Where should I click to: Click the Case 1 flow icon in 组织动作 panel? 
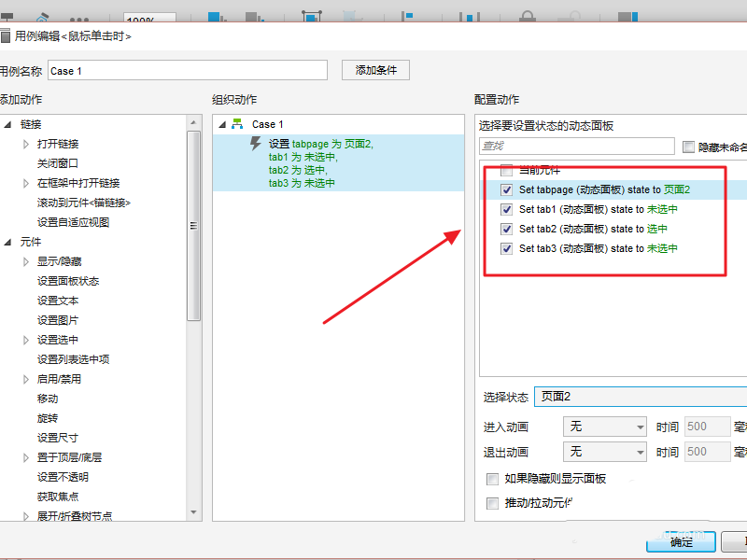pyautogui.click(x=238, y=123)
